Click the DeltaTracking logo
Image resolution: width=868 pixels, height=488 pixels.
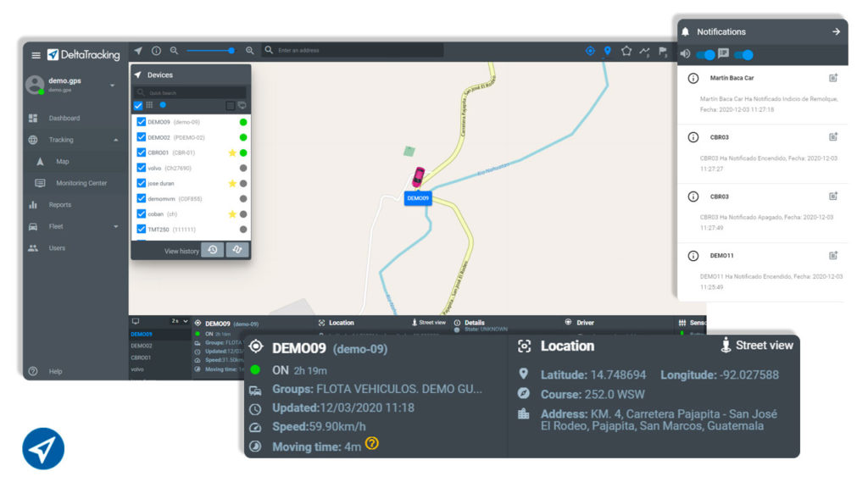pos(84,55)
